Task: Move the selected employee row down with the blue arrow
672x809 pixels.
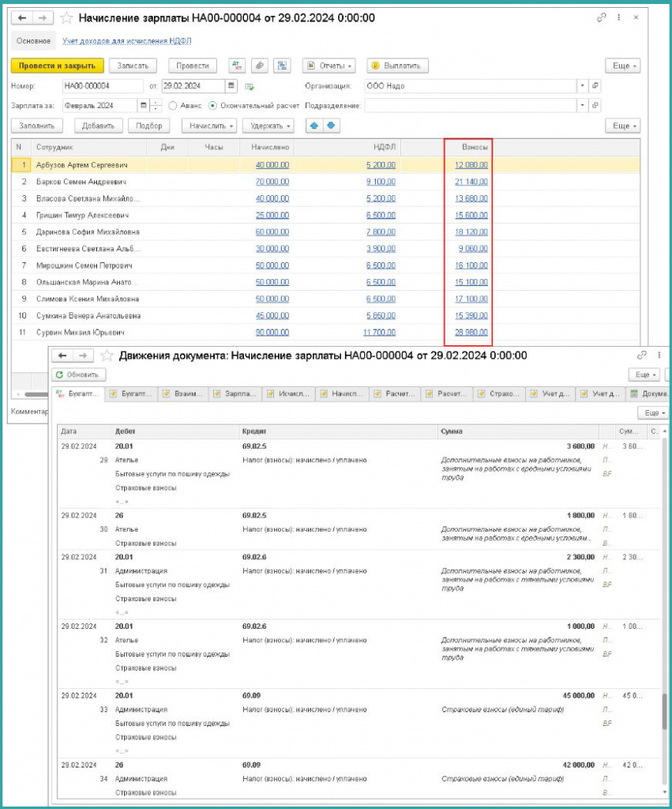Action: [x=331, y=126]
